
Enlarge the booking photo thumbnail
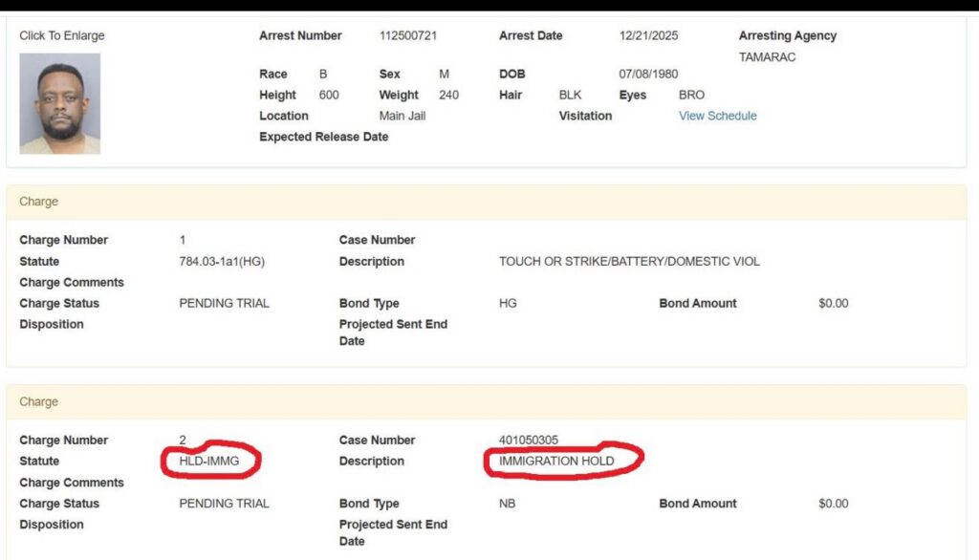[x=59, y=103]
